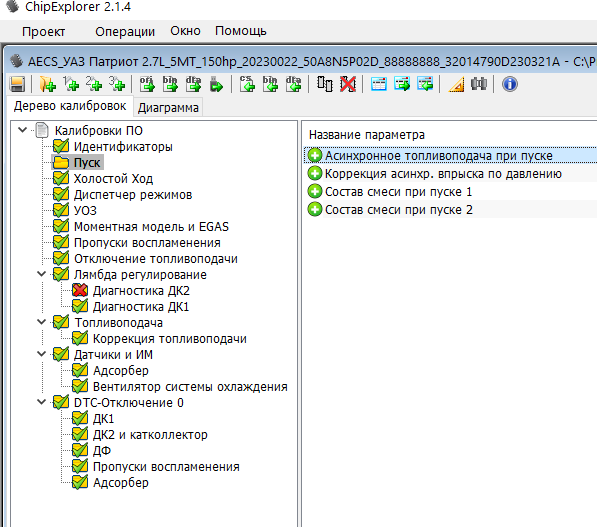Click the Название параметра column header
This screenshot has height=527, width=597.
(x=367, y=134)
